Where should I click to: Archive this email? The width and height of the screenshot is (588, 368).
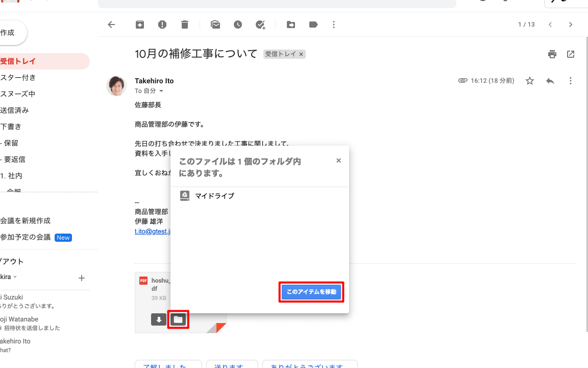tap(140, 25)
